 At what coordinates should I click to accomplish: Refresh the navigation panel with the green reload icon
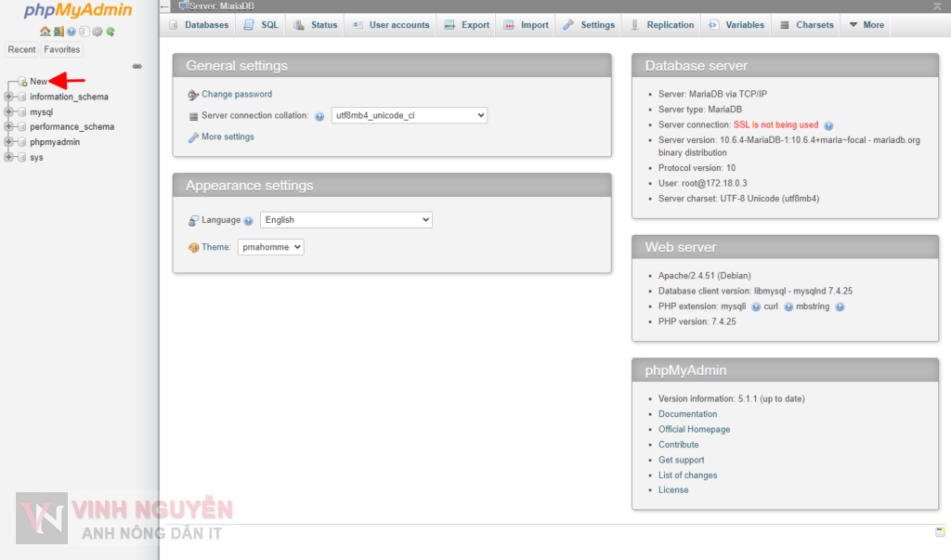coord(111,32)
